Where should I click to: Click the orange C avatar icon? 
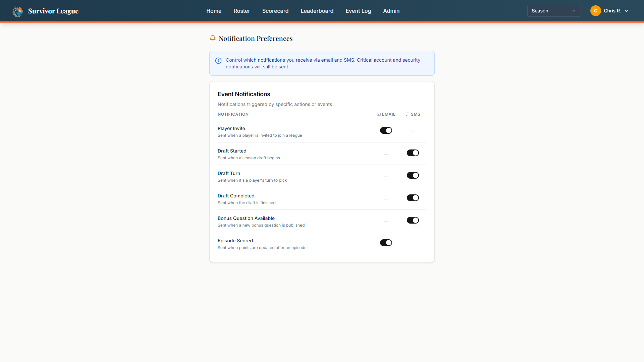(596, 11)
